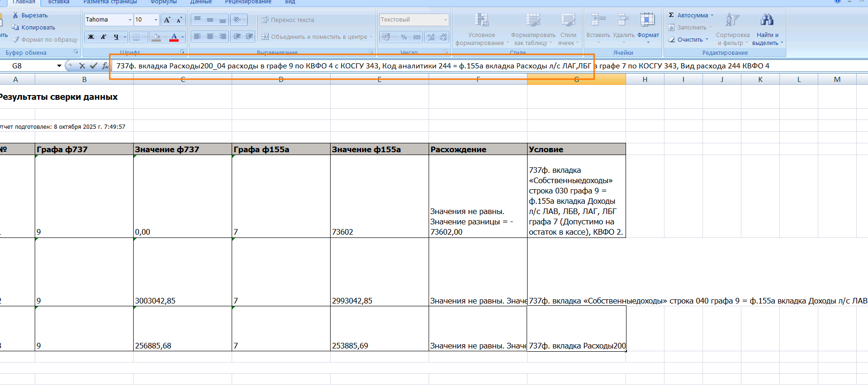Image resolution: width=868 pixels, height=385 pixels.
Task: Switch to the Разметка страницы tab
Action: point(110,2)
